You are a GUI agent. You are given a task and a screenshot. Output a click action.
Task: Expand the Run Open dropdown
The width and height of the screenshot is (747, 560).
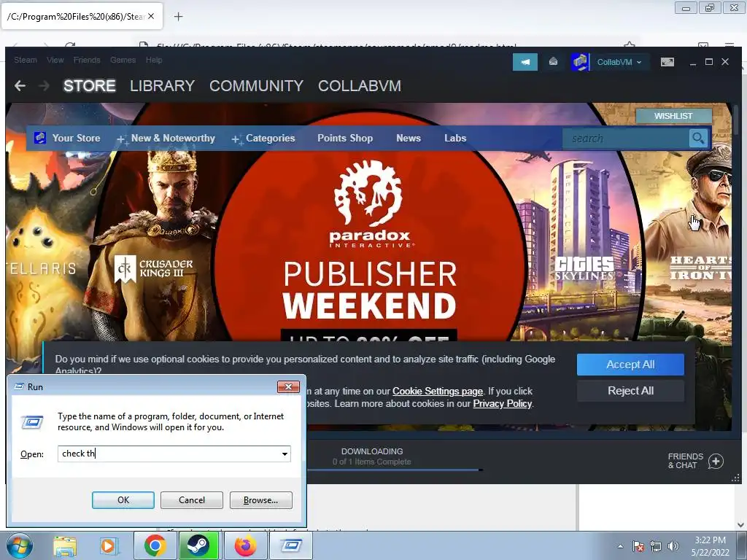tap(285, 454)
